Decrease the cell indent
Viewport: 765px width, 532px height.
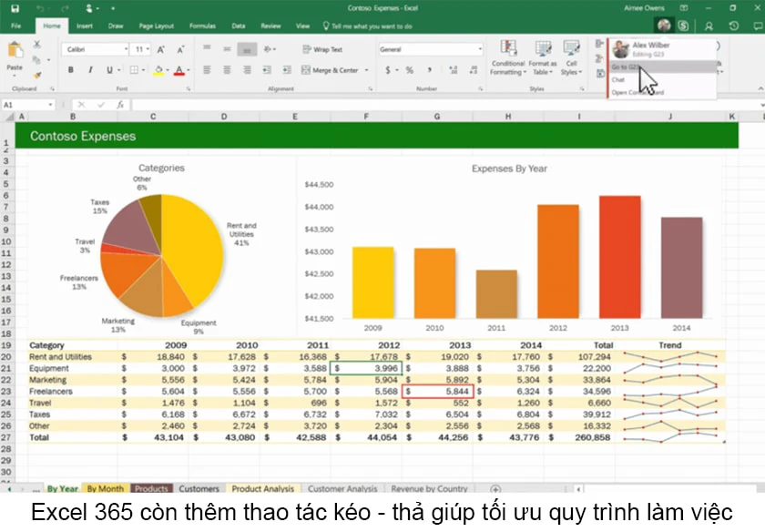(x=266, y=70)
